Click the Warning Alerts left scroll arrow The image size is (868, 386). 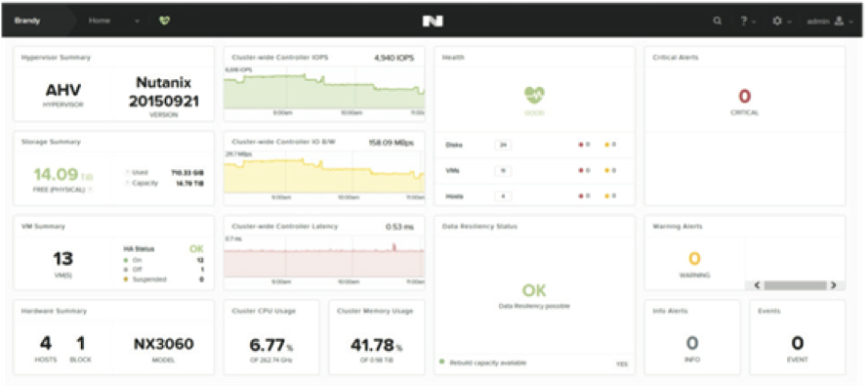pyautogui.click(x=758, y=285)
